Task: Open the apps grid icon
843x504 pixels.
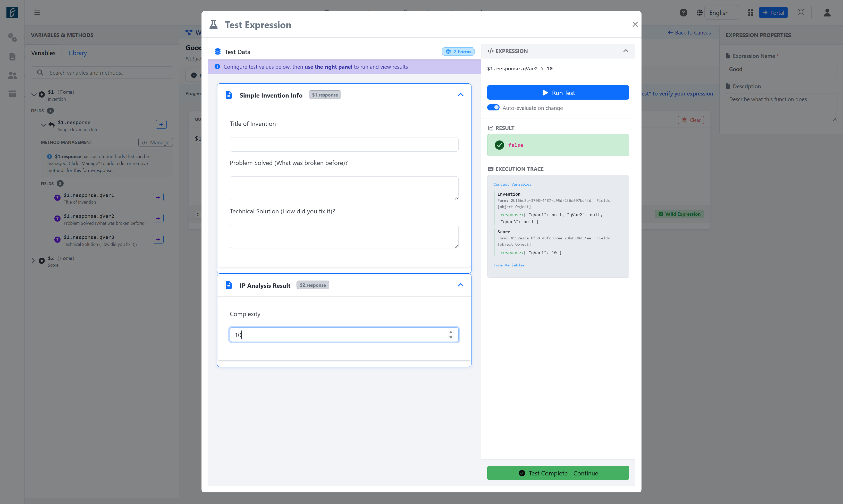Action: [750, 13]
